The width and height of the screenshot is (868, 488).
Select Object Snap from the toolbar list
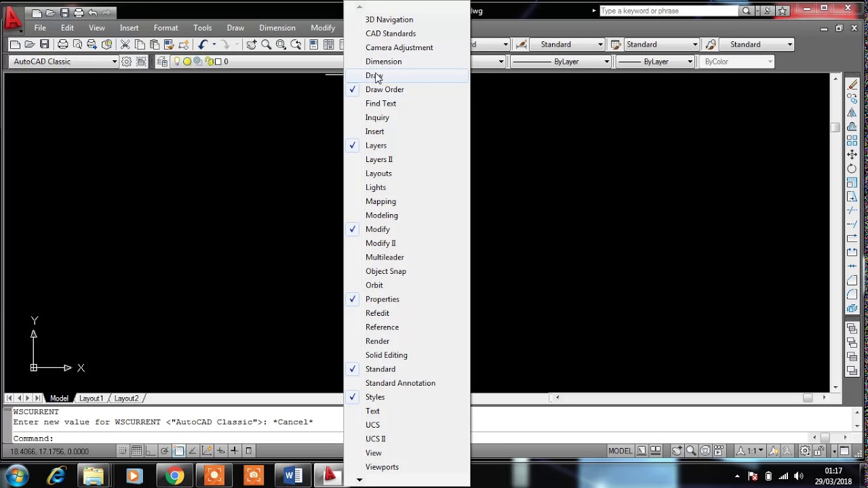407,271
